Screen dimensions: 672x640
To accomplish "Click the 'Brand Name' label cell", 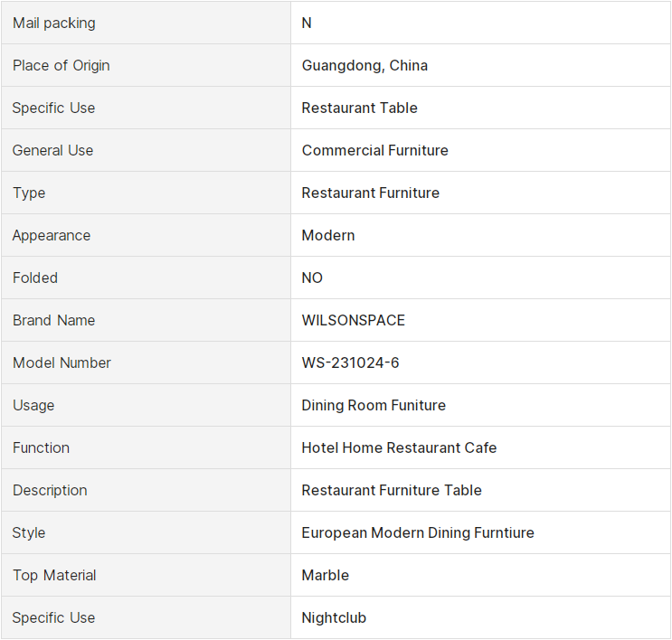I will (53, 320).
